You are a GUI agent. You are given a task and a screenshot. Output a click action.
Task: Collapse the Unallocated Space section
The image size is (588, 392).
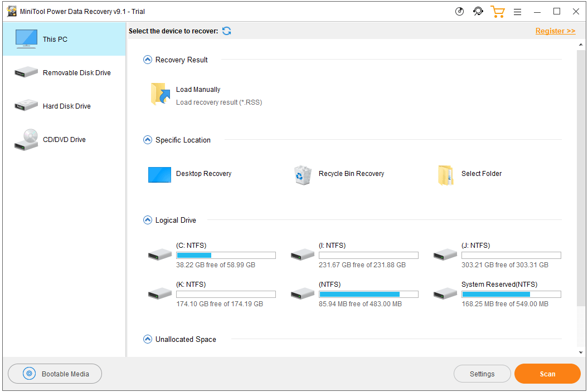point(148,339)
